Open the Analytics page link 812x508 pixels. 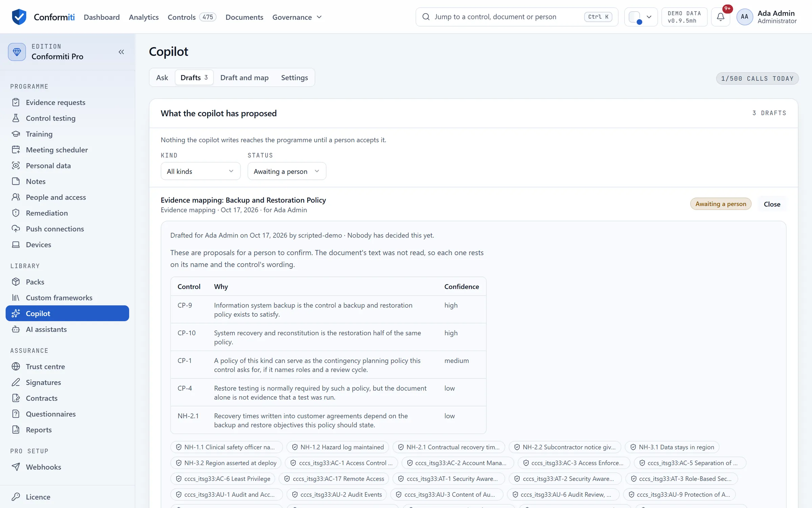[x=144, y=17]
